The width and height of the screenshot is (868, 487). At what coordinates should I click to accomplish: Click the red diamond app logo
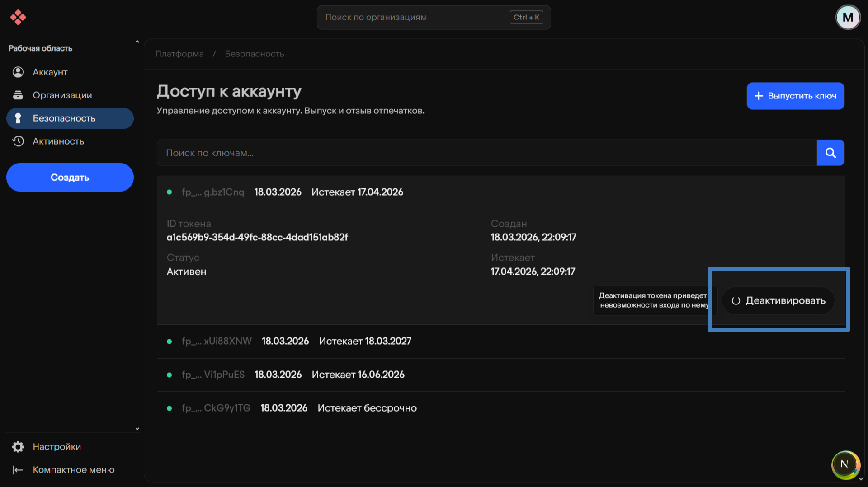coord(18,17)
